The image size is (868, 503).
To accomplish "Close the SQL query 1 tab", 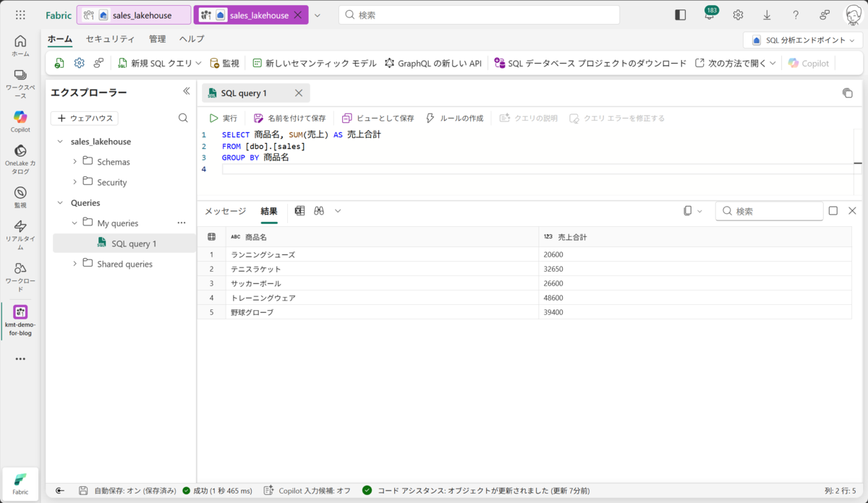I will 299,93.
